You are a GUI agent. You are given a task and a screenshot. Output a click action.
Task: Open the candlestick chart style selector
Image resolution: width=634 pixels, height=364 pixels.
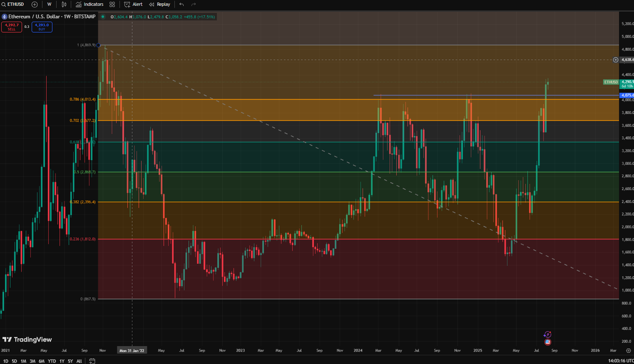tap(64, 4)
